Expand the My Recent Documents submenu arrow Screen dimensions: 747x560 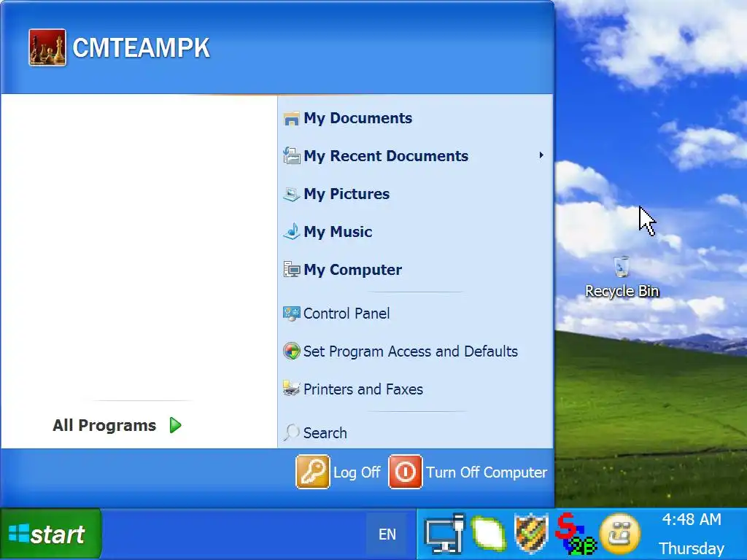541,155
